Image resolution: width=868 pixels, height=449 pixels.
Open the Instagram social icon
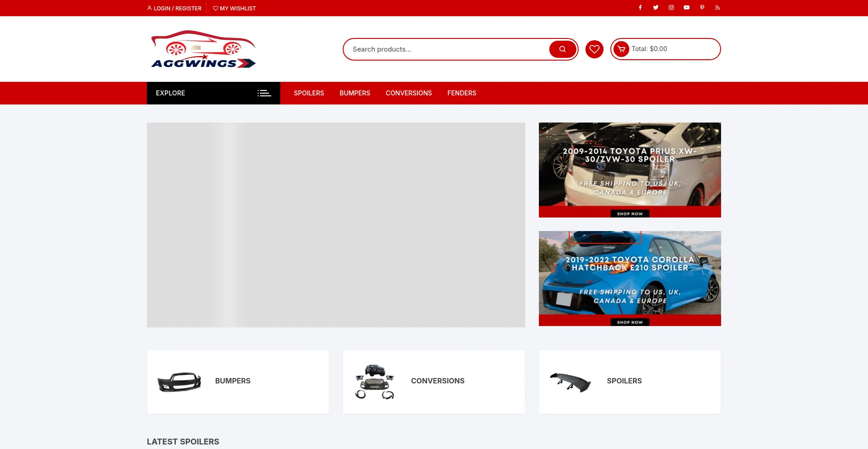[x=671, y=8]
